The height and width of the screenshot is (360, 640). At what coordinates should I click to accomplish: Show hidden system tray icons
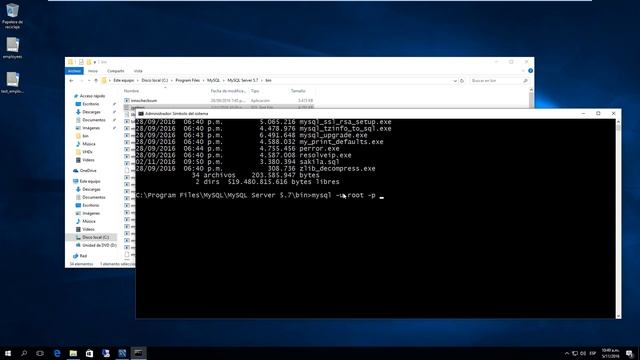pyautogui.click(x=567, y=353)
